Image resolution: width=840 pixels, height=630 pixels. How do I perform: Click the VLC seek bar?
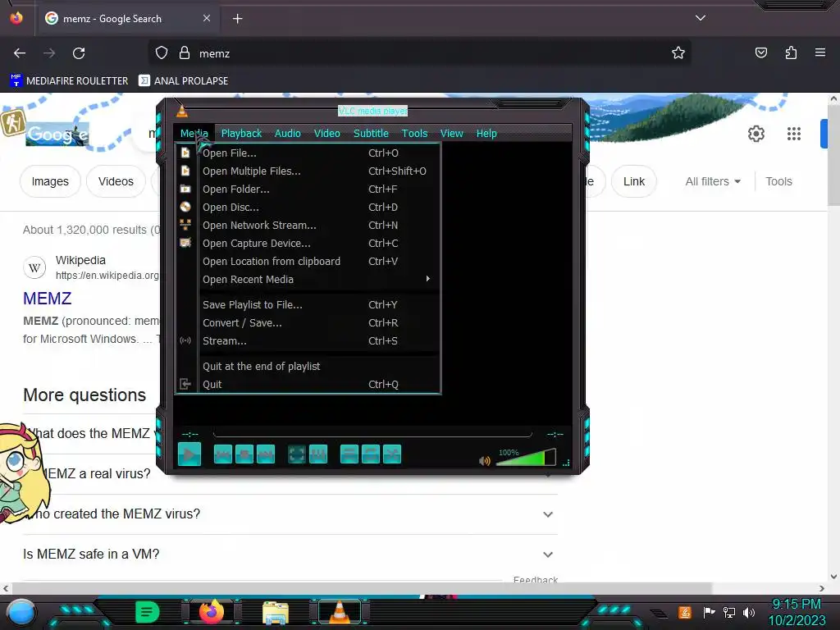[x=372, y=434]
